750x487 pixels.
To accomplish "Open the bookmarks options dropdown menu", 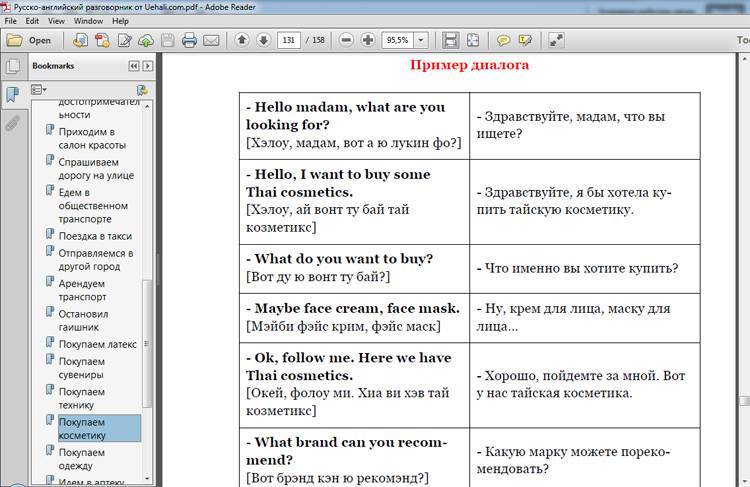I will [39, 89].
